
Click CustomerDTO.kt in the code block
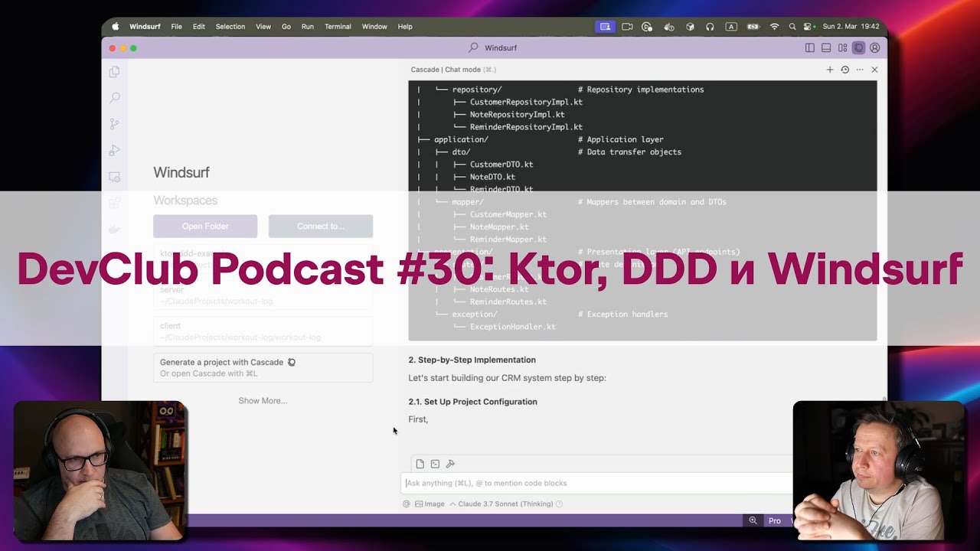pyautogui.click(x=501, y=165)
